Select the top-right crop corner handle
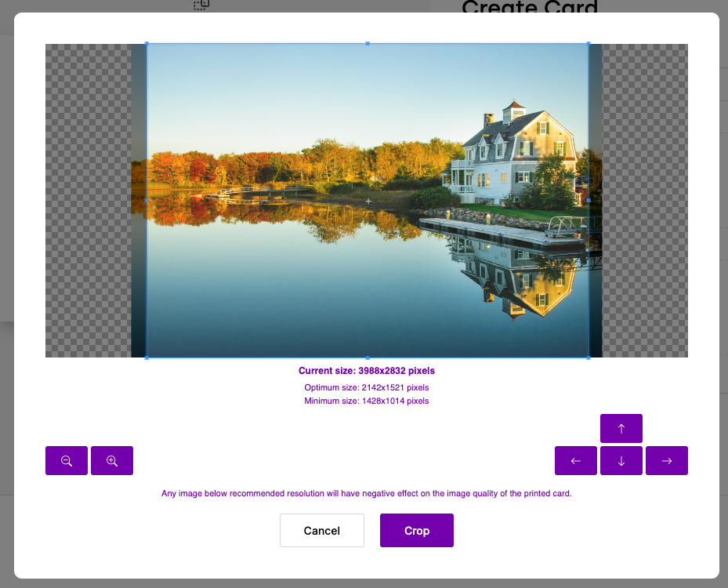 589,44
